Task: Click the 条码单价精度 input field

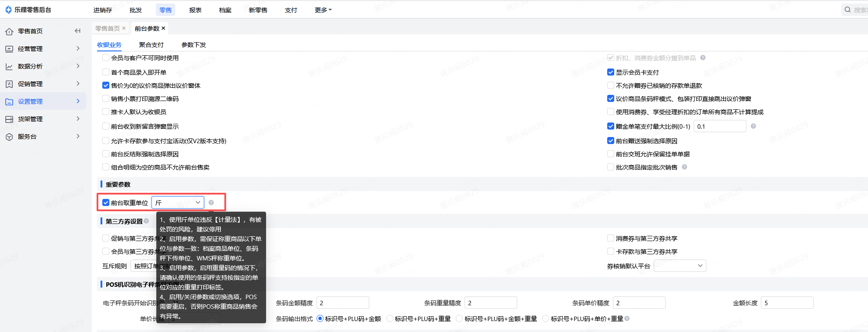Action: click(639, 303)
